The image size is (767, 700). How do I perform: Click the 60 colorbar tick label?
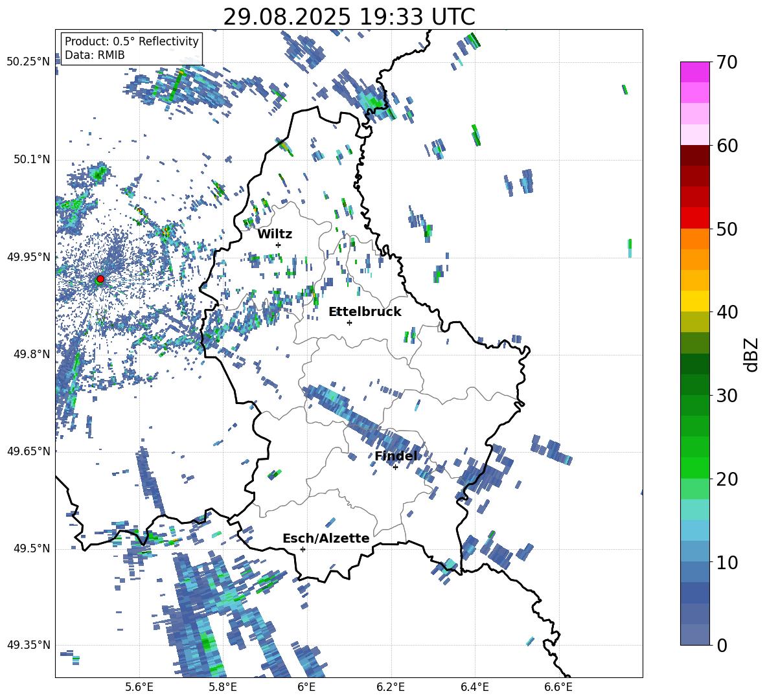727,146
